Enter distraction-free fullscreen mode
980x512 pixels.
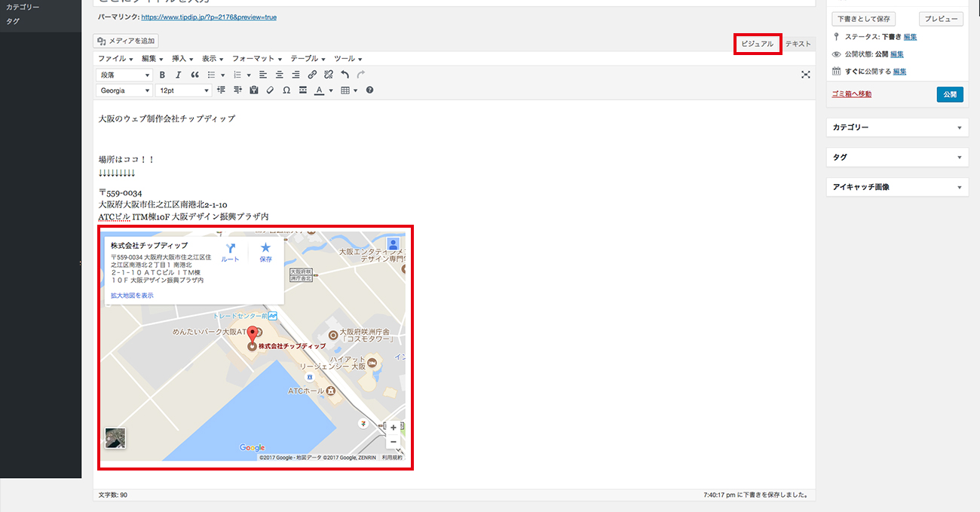[806, 75]
